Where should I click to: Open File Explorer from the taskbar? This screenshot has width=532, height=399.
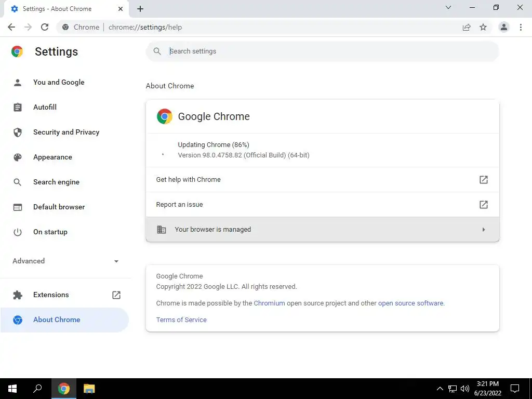click(89, 389)
